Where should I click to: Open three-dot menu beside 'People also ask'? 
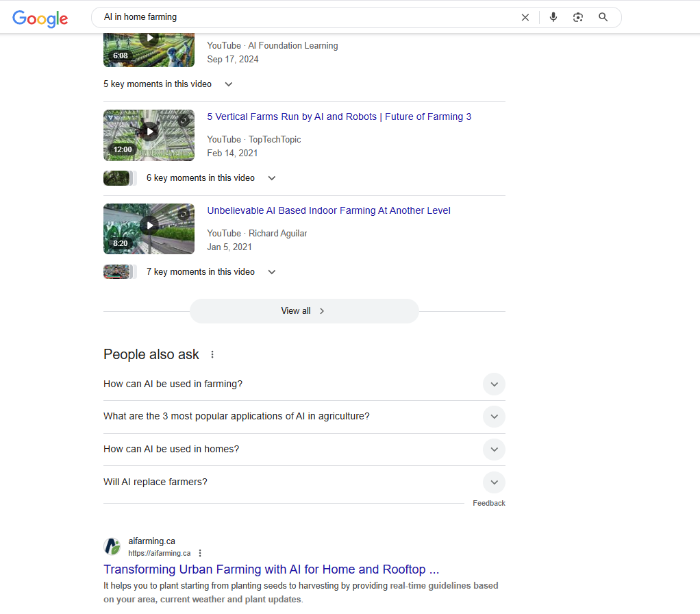212,354
